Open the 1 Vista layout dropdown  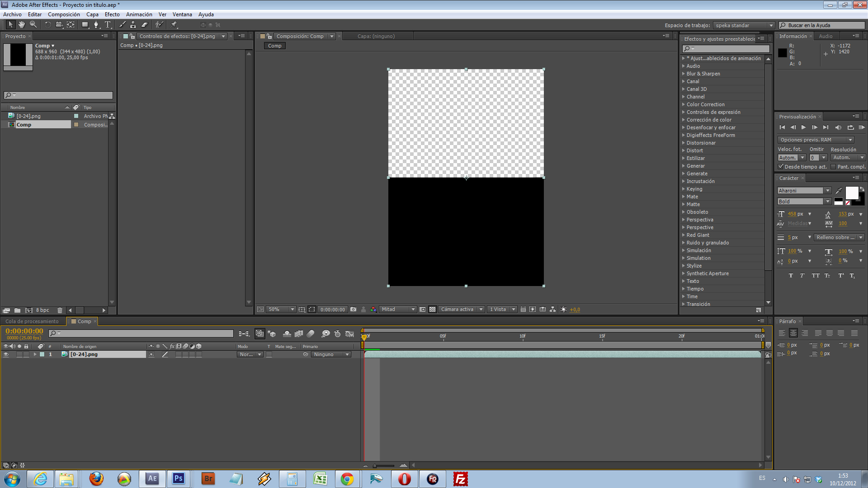click(x=502, y=310)
